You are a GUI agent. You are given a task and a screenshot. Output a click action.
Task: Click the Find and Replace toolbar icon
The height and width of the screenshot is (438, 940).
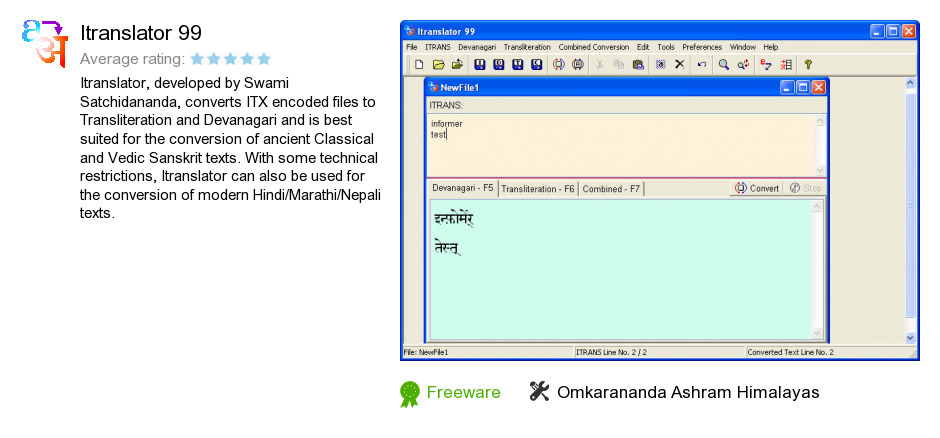pos(743,64)
